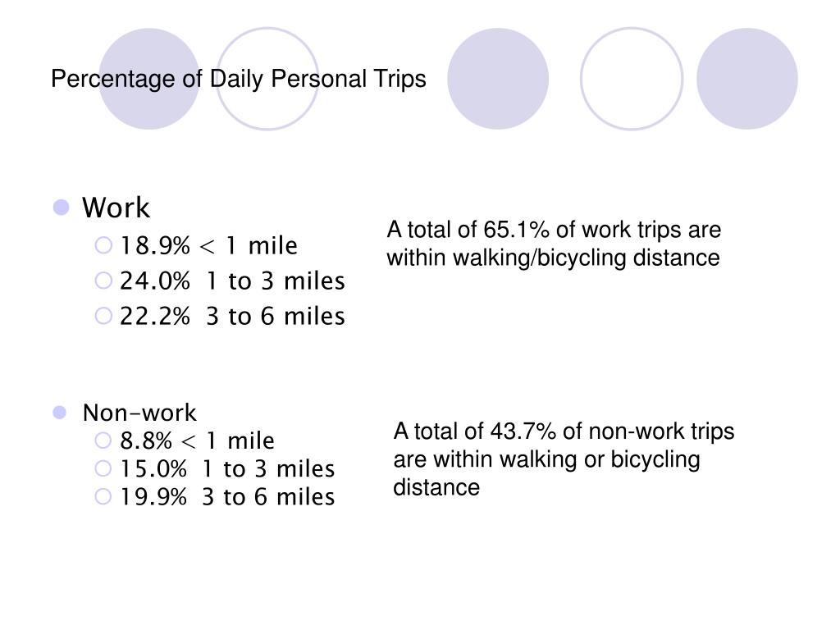Click the rightmost filled lavender circle
The width and height of the screenshot is (840, 630).
747,79
